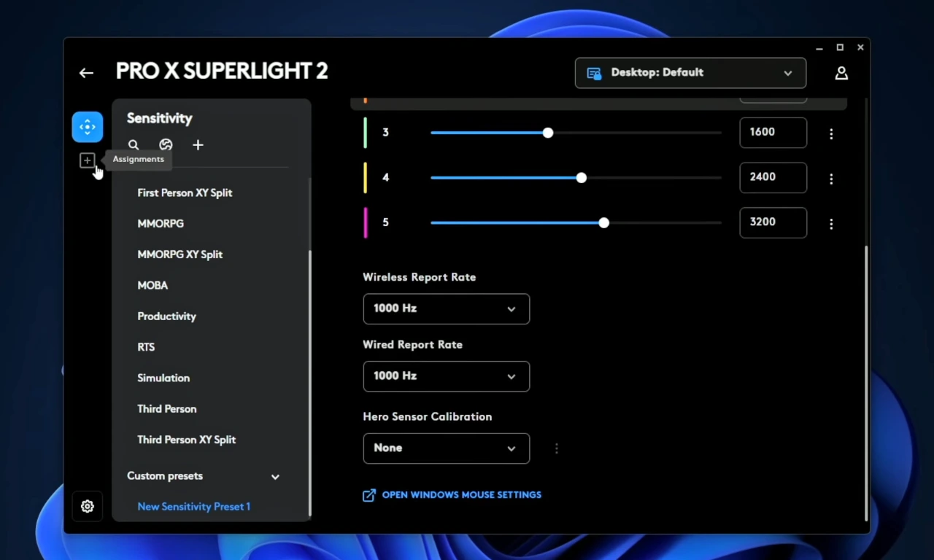Click the preset list scrollbar
Screen dimensions: 934x560
tap(310, 383)
